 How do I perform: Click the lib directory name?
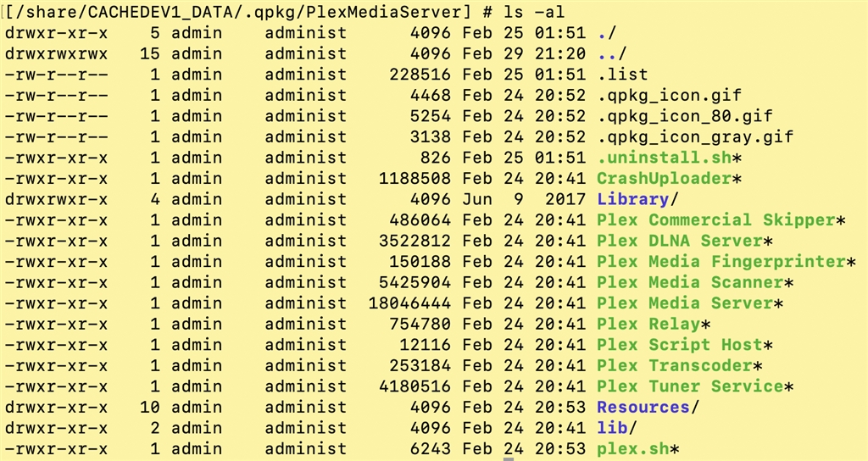point(613,428)
